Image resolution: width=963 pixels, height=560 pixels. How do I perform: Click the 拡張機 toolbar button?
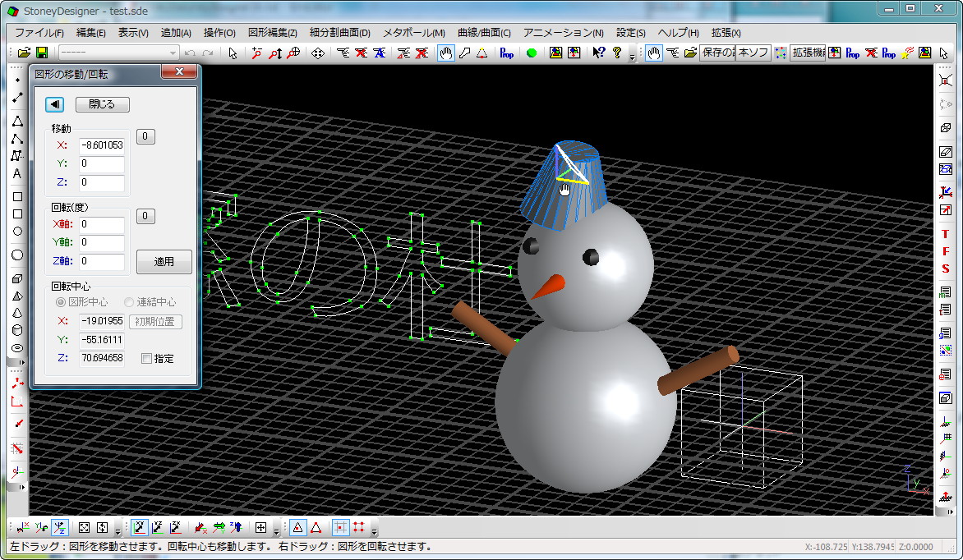[808, 53]
